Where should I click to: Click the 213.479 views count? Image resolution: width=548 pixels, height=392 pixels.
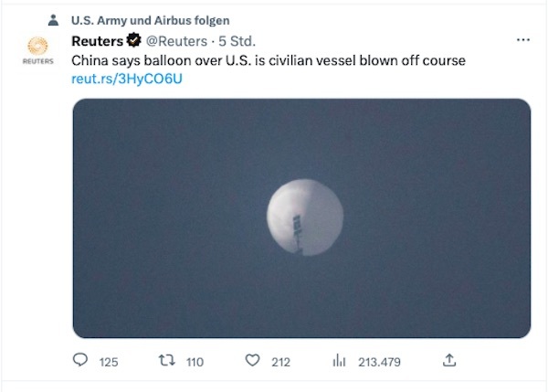pyautogui.click(x=379, y=362)
